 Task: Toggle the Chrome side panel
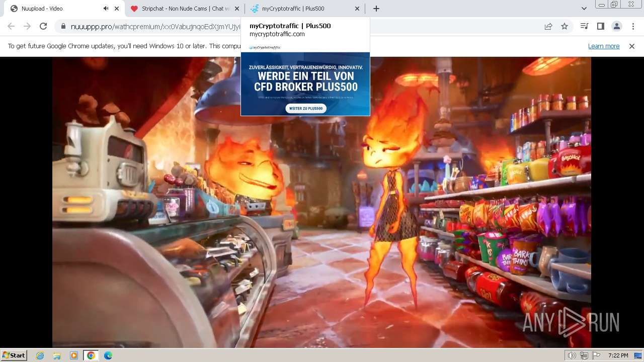pos(600,26)
